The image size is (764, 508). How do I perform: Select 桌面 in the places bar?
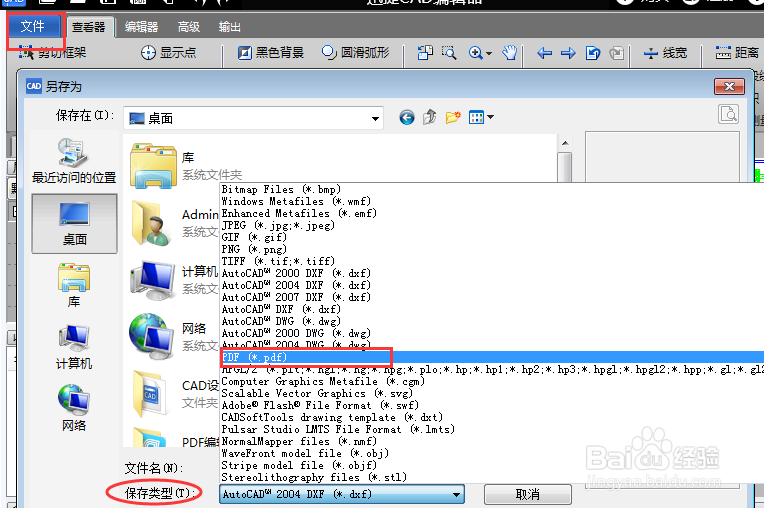pos(75,224)
